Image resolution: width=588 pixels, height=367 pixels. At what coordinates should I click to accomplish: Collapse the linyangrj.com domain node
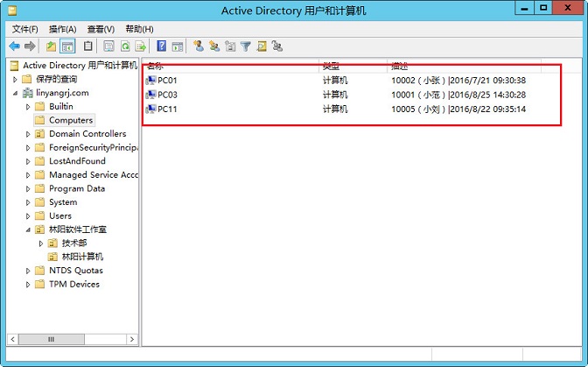pyautogui.click(x=15, y=93)
